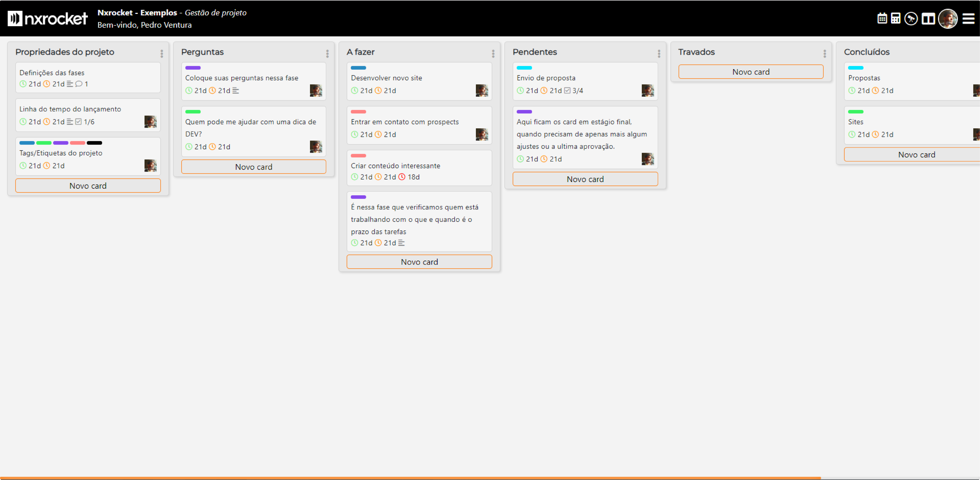Click the nxrocket logo
980x480 pixels.
[x=47, y=18]
